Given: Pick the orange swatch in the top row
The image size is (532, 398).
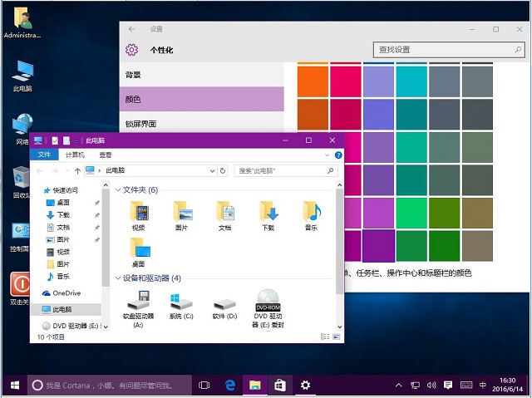Looking at the screenshot, I should point(313,81).
